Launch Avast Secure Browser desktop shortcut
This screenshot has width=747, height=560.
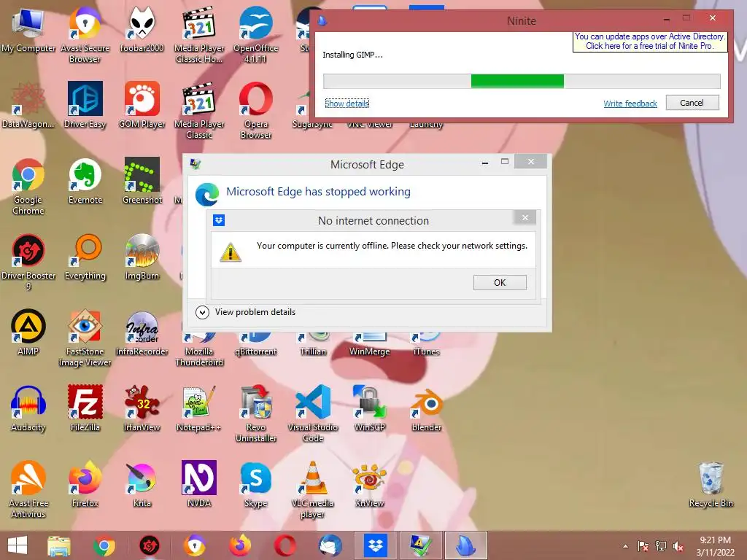tap(85, 34)
